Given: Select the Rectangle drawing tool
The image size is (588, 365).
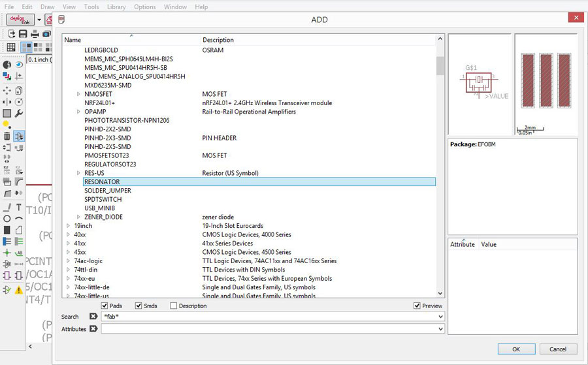Looking at the screenshot, I should 7,230.
